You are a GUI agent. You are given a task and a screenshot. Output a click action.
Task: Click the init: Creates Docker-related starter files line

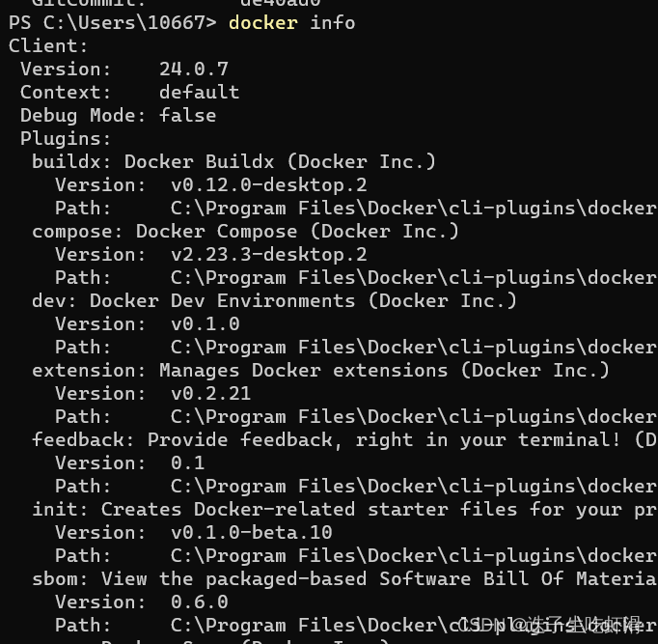(x=344, y=509)
